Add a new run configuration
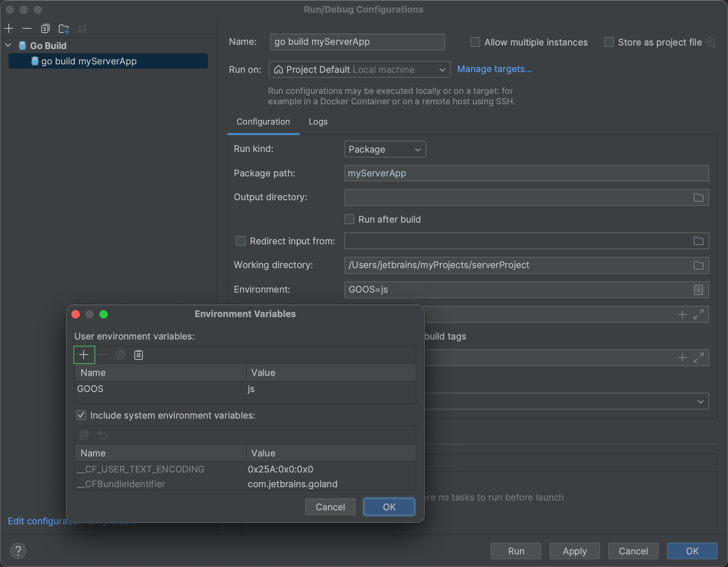 coord(8,28)
